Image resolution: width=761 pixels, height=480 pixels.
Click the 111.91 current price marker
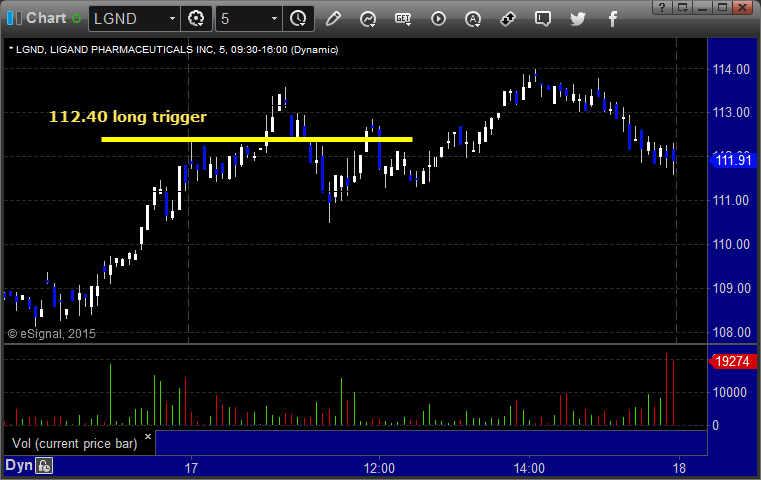(x=733, y=160)
